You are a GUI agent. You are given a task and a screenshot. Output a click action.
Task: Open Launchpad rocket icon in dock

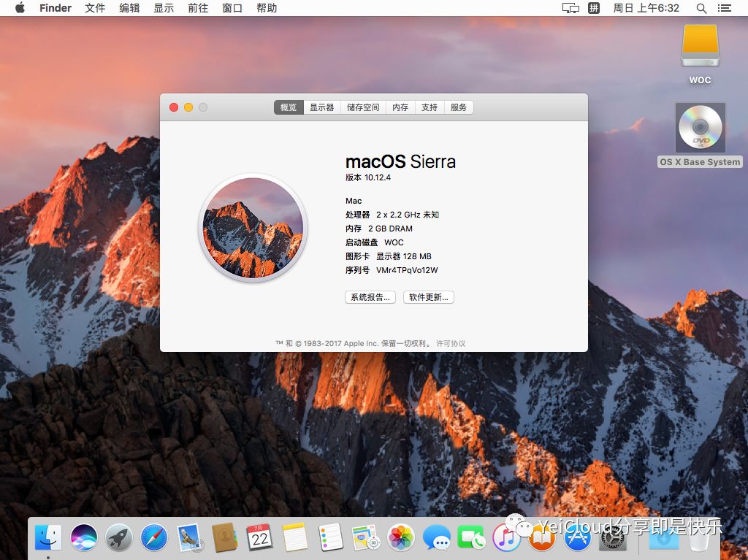click(x=119, y=537)
